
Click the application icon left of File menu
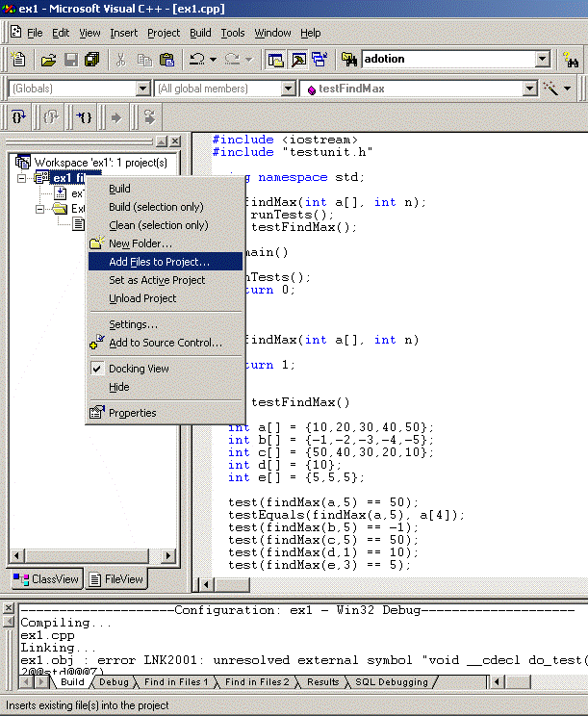point(15,32)
